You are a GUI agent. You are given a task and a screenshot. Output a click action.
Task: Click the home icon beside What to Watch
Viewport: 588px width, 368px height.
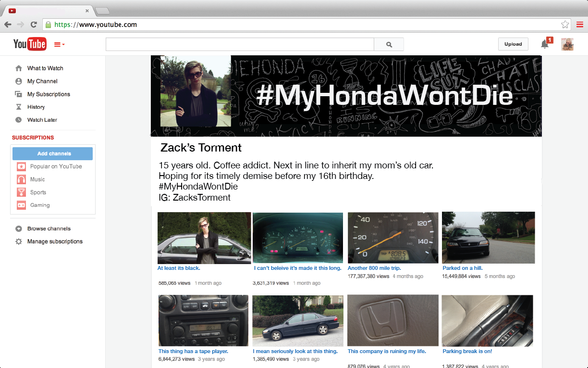(x=19, y=68)
